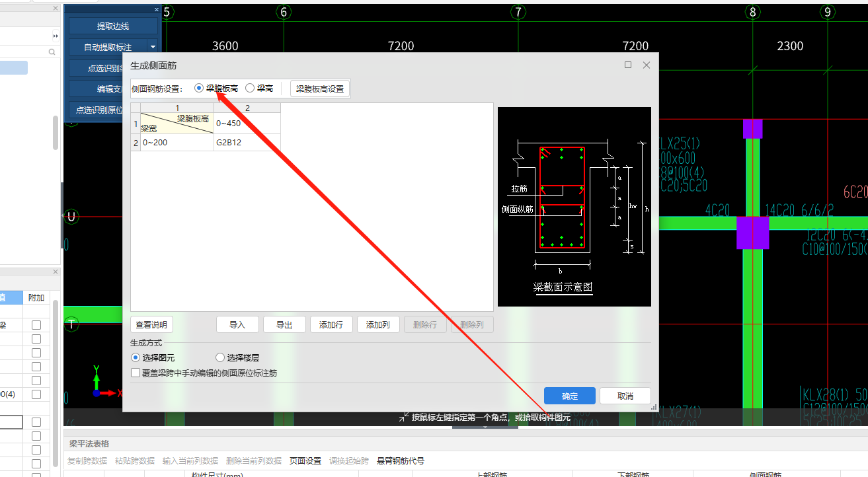Viewport: 868px width, 477px height.
Task: Tick the 附加 checkbox beside the edit box
Action: click(36, 422)
